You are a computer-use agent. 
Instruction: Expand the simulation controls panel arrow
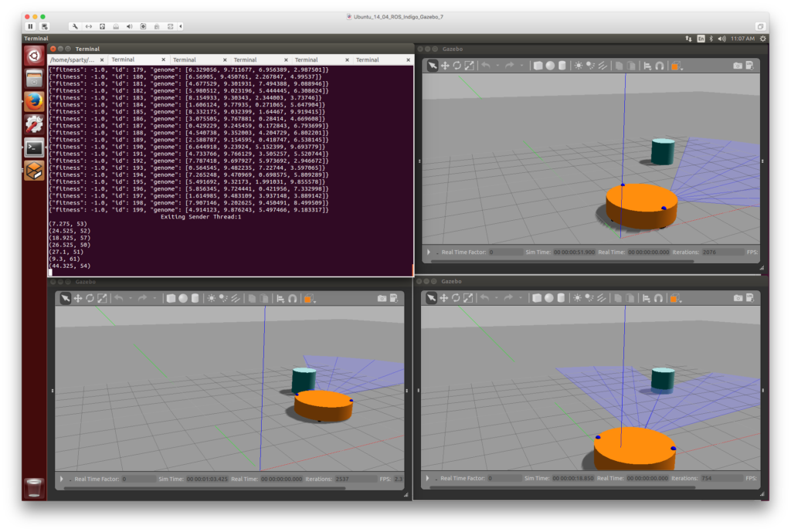click(x=429, y=252)
